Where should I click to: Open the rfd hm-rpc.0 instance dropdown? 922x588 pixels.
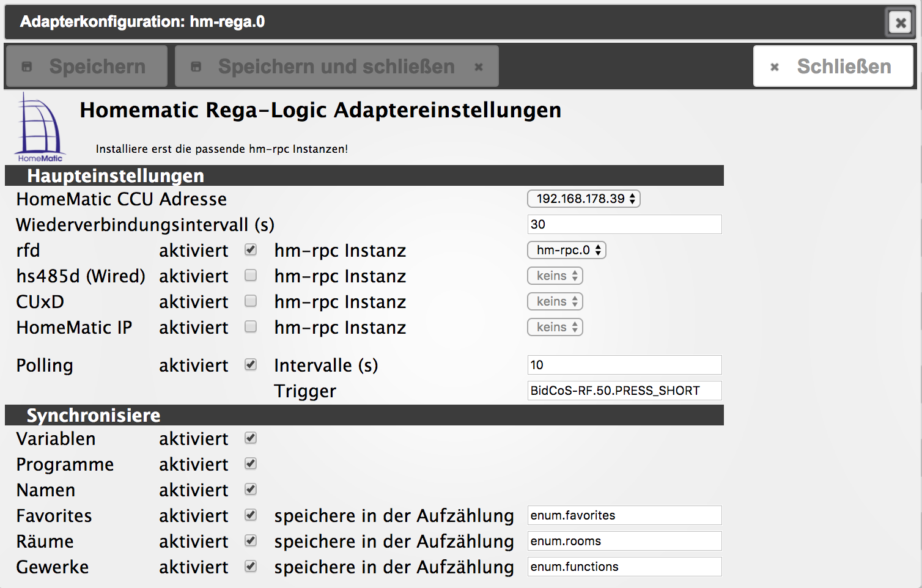click(x=566, y=250)
